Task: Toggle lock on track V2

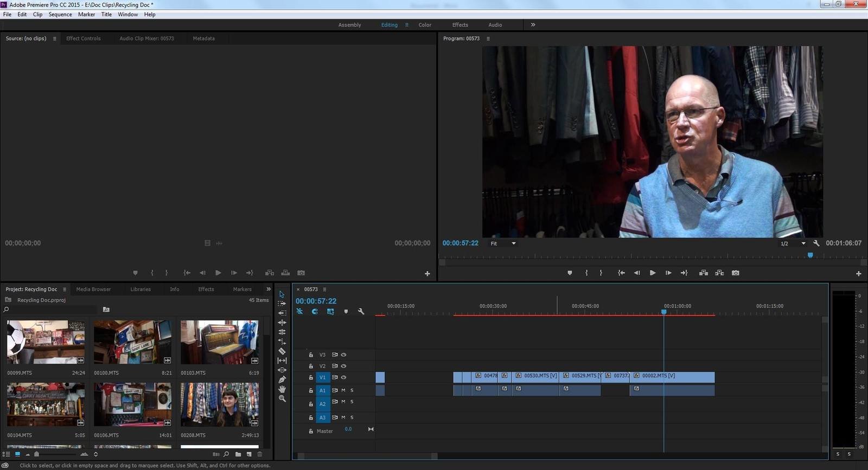Action: pyautogui.click(x=311, y=366)
